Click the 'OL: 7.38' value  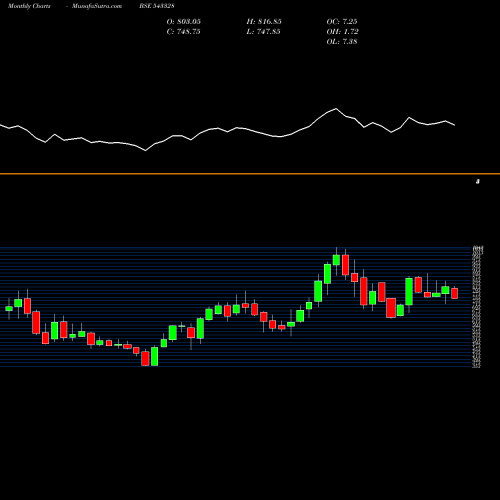(342, 42)
